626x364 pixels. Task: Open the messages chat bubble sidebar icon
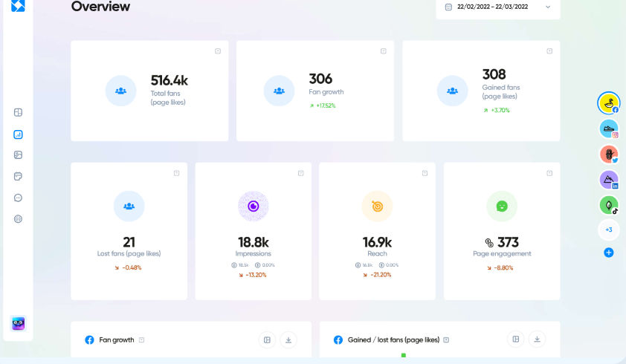(18, 198)
